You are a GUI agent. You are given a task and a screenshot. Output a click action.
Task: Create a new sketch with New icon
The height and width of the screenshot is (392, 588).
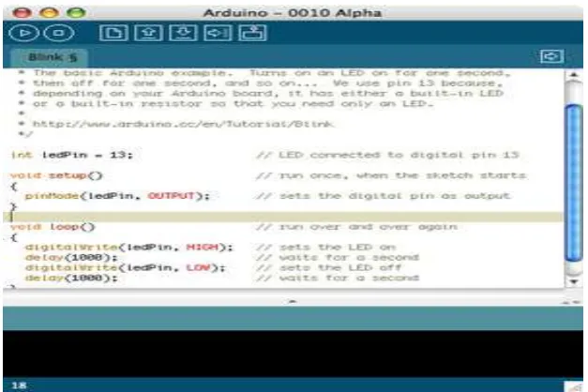[x=113, y=33]
